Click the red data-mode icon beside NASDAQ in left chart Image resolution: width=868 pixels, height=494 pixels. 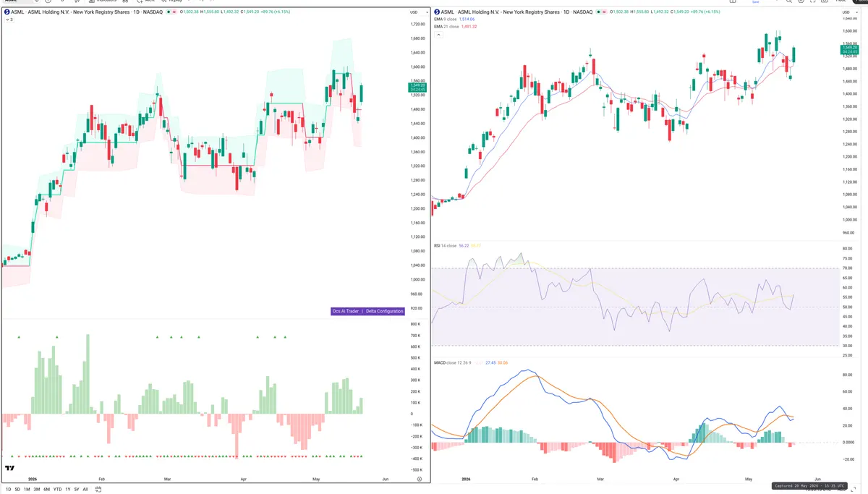(174, 12)
